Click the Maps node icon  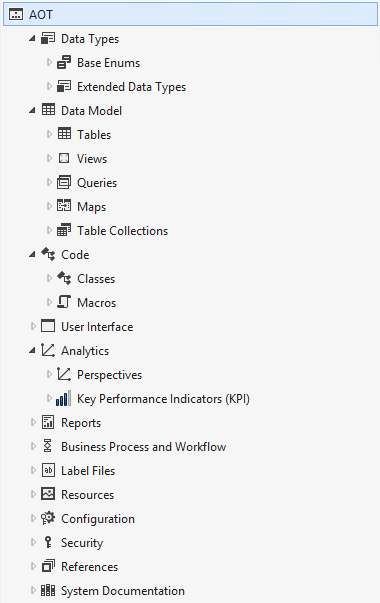(x=64, y=206)
